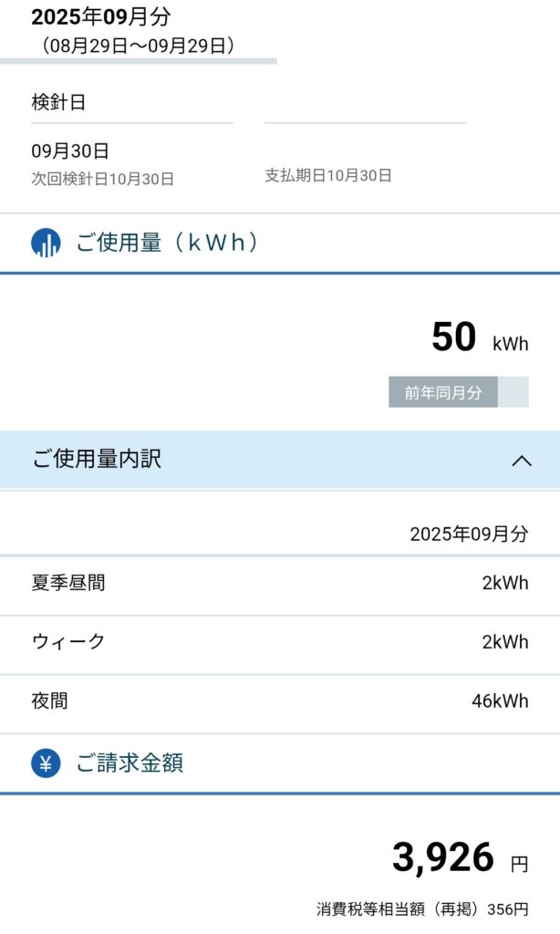Click 次回検針日10月30日 text

[x=102, y=179]
